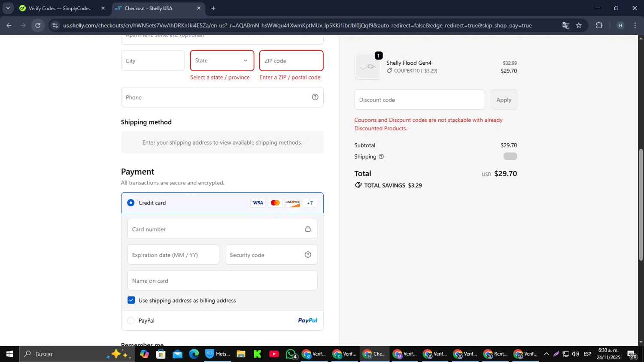Click the volume speaker tray icon

pyautogui.click(x=575, y=354)
